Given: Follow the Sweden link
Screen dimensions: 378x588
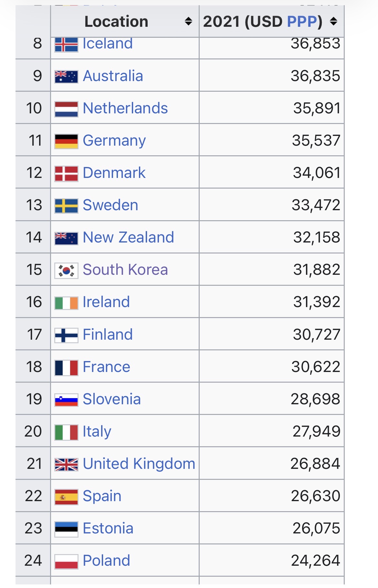Looking at the screenshot, I should coord(110,205).
